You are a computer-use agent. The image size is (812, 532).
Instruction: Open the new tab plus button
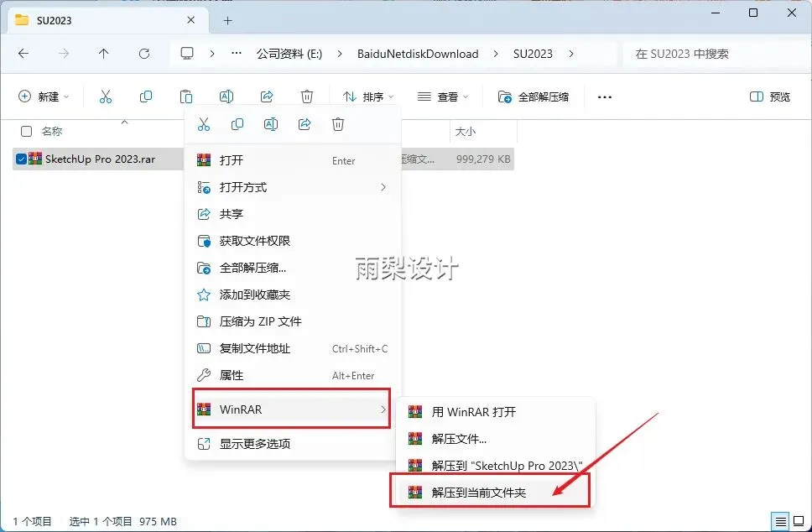227,21
